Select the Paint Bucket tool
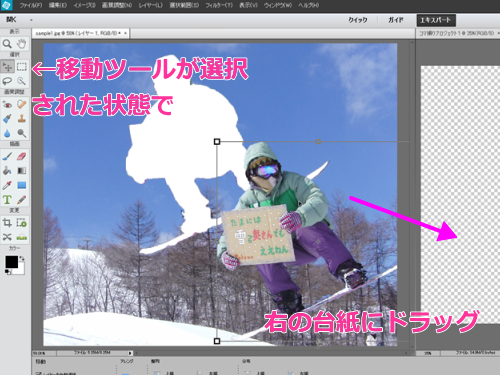The width and height of the screenshot is (500, 375). 7,171
